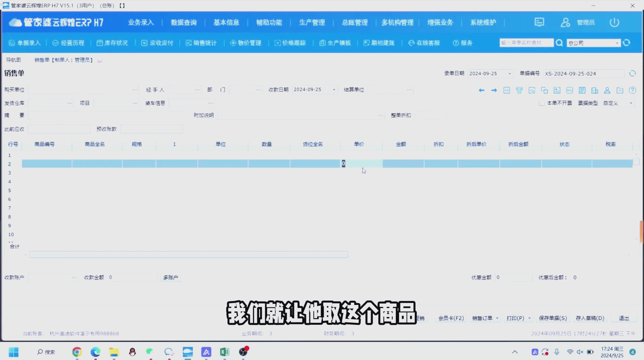644x360 pixels.
Task: Open the 生产管理 menu
Action: tap(312, 22)
